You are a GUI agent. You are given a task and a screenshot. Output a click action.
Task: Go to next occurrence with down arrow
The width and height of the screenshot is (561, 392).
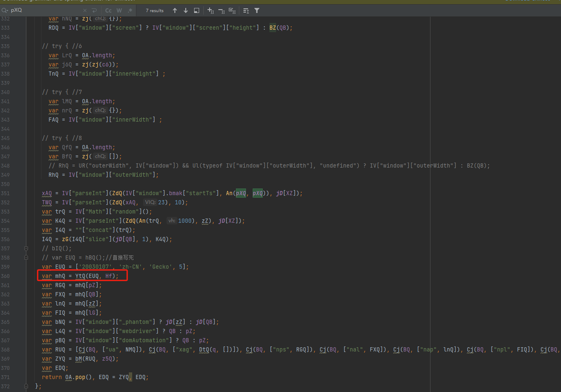pyautogui.click(x=186, y=10)
